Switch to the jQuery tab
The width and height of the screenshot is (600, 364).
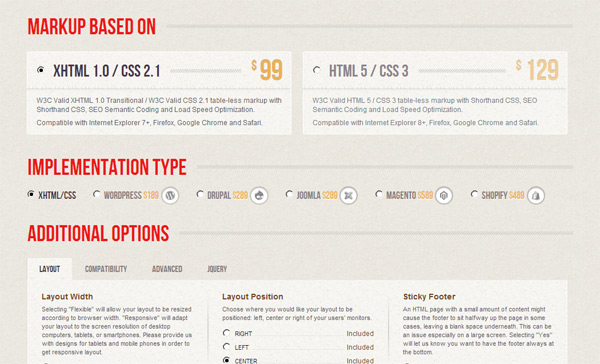pyautogui.click(x=217, y=269)
